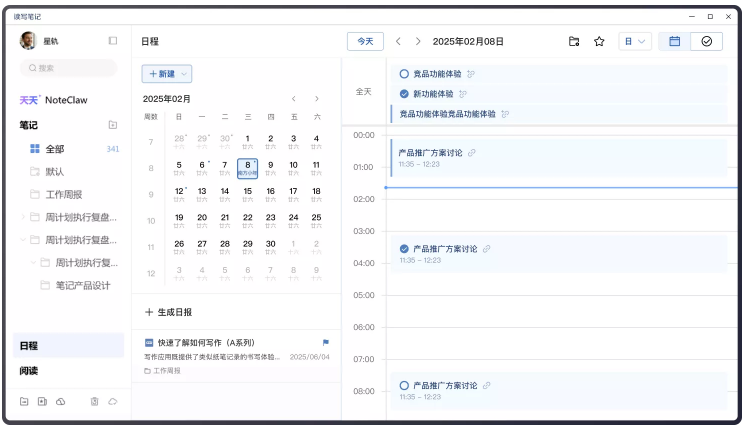
Task: Open link icon beside 竞品功能体验竞品功能体验
Action: point(505,114)
